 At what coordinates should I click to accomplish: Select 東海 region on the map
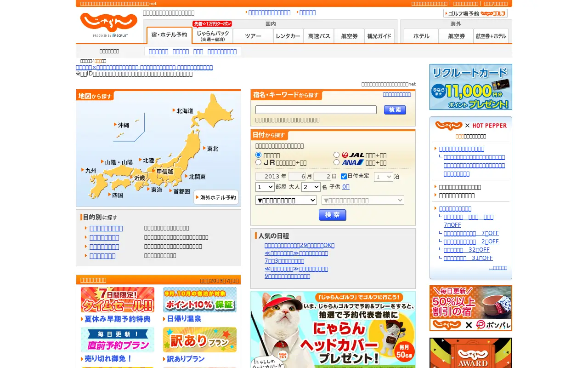click(x=155, y=190)
